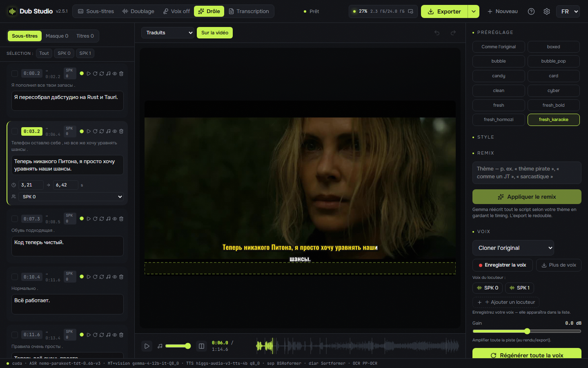The height and width of the screenshot is (368, 588).
Task: Play the 0:00.2 subtitle segment
Action: [x=89, y=74]
